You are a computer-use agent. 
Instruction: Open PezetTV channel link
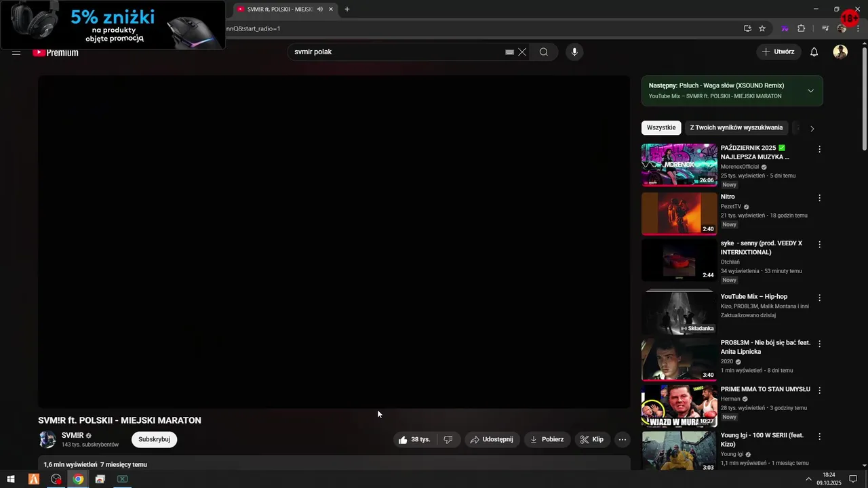(731, 207)
